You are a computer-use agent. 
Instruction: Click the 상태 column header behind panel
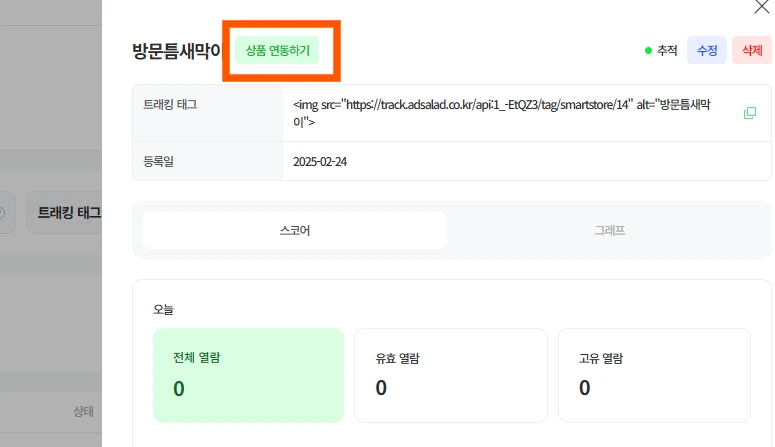click(x=84, y=411)
